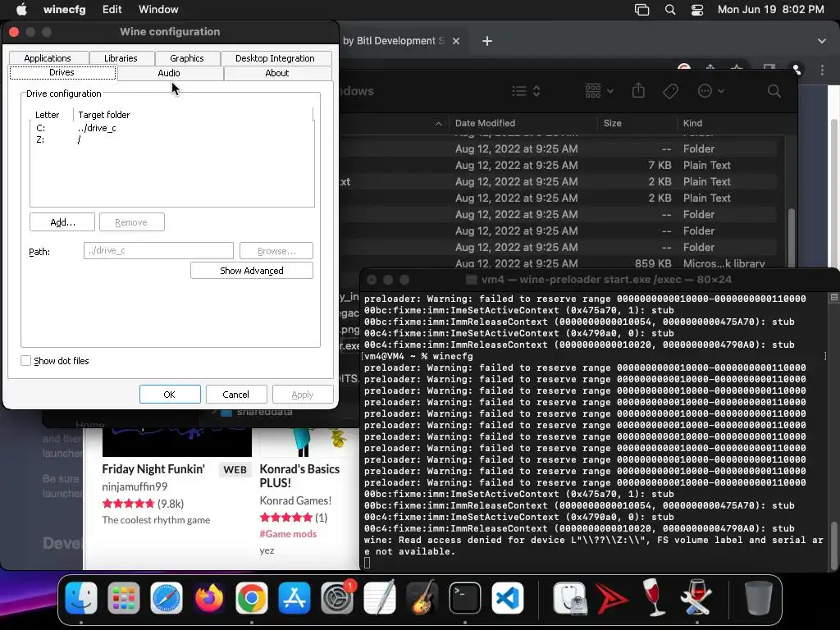Launch Safari from the Dock
840x630 pixels.
tap(166, 598)
